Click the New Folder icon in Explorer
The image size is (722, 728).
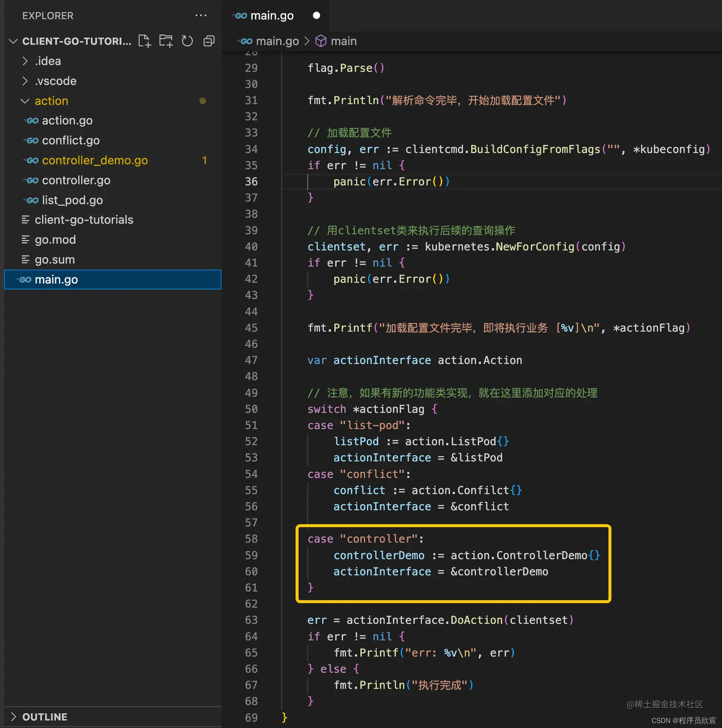coord(166,41)
